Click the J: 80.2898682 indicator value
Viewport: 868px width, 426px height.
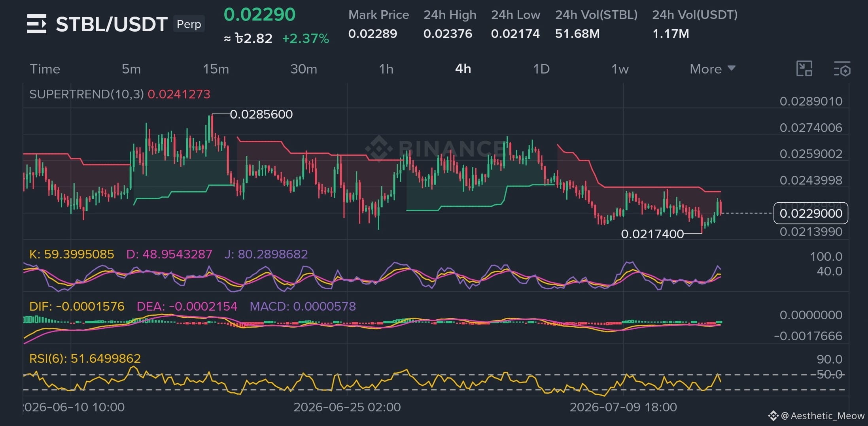click(266, 254)
